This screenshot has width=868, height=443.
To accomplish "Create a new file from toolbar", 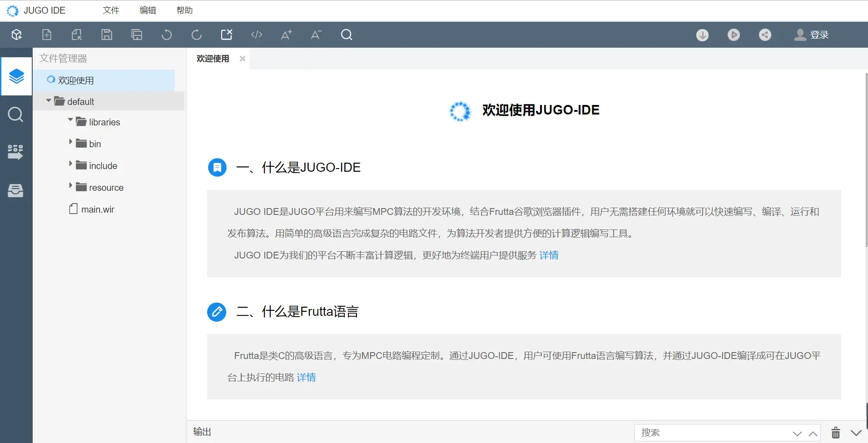I will [47, 35].
